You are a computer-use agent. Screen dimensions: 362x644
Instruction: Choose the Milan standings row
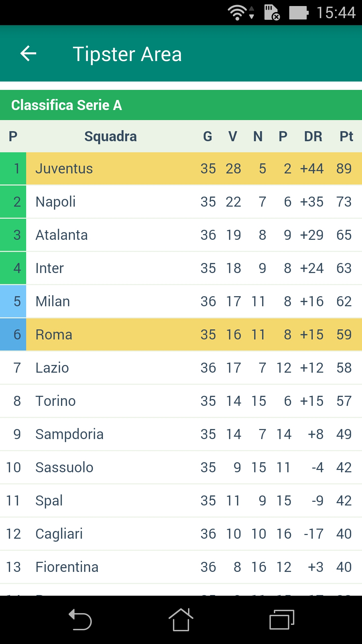click(181, 301)
